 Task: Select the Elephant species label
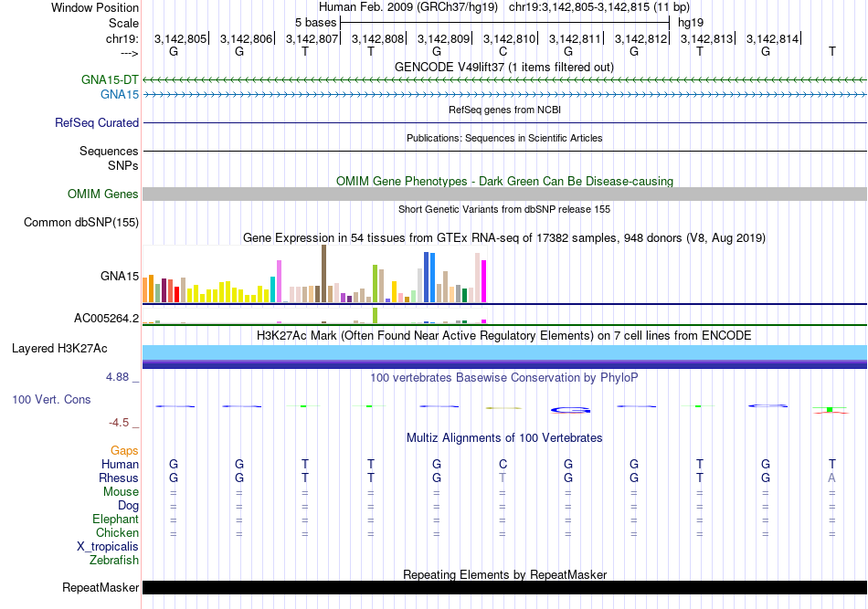pyautogui.click(x=116, y=519)
